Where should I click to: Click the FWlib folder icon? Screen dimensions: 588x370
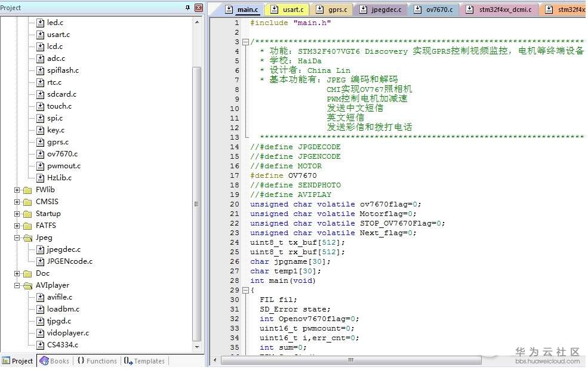tap(27, 190)
